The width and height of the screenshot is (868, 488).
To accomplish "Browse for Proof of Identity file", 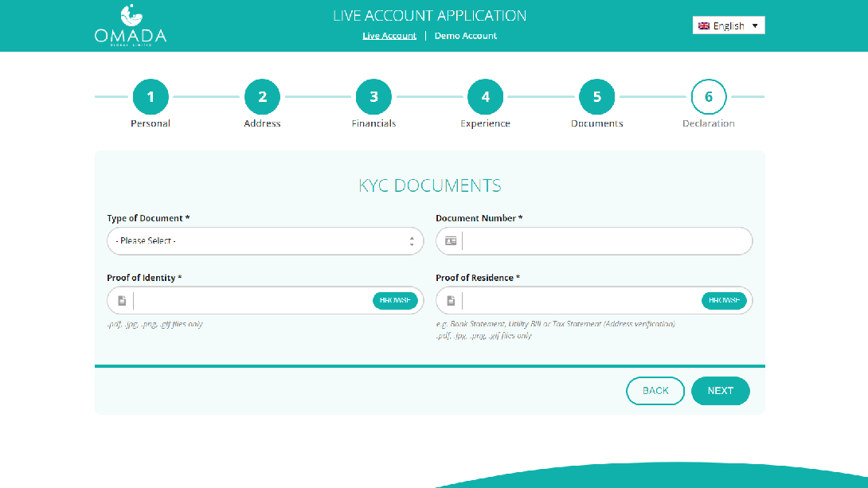I will (x=395, y=300).
